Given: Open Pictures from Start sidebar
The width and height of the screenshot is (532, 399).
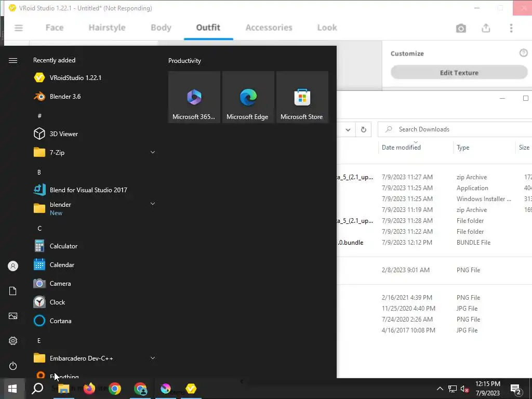Looking at the screenshot, I should (x=13, y=316).
